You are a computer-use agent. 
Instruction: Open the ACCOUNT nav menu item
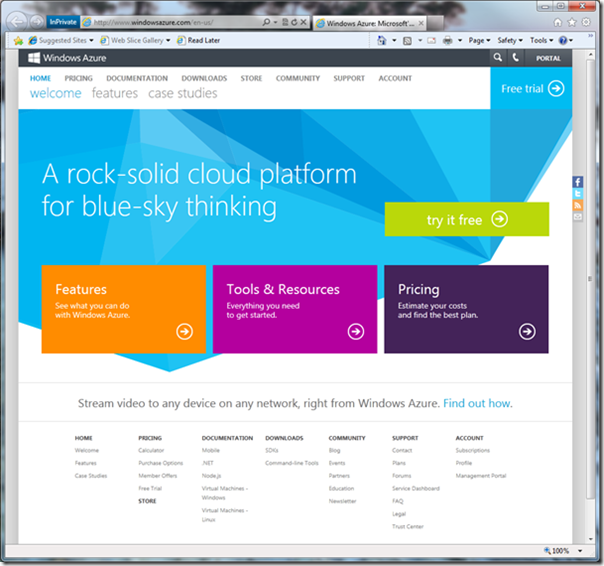(395, 78)
